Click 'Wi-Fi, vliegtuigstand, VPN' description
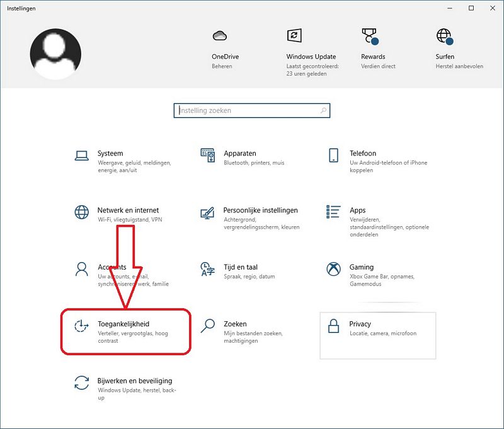The height and width of the screenshot is (429, 504). tap(130, 220)
